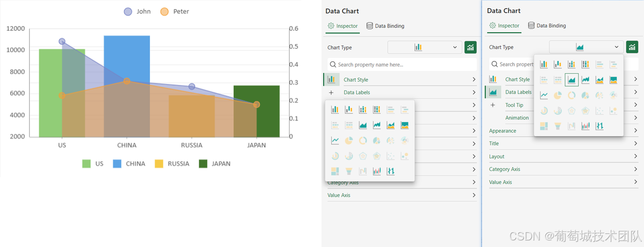Image resolution: width=644 pixels, height=247 pixels.
Task: Choose high-low chart icon in left panel picker
Action: point(391,171)
